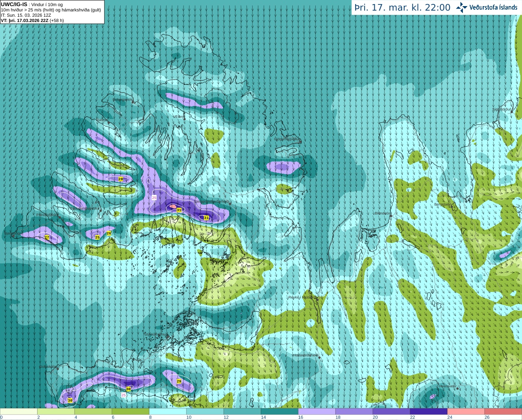522x420 pixels.
Task: Click the 'Veðurstofa Íslands' name text
Action: (x=493, y=7)
